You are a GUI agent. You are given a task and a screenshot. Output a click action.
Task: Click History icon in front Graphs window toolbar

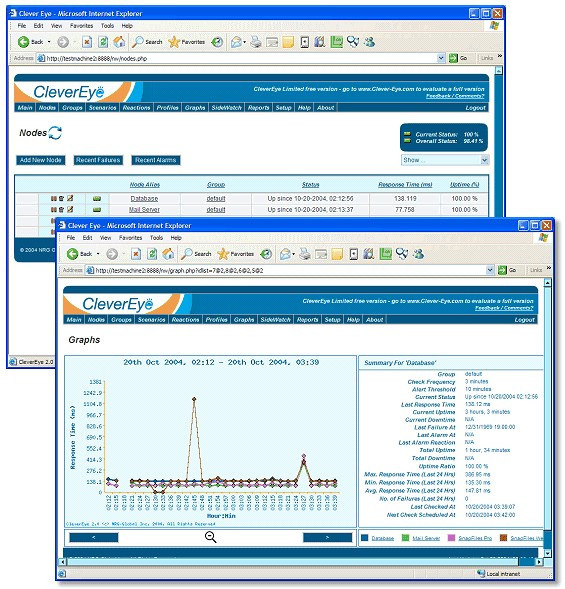coord(266,254)
